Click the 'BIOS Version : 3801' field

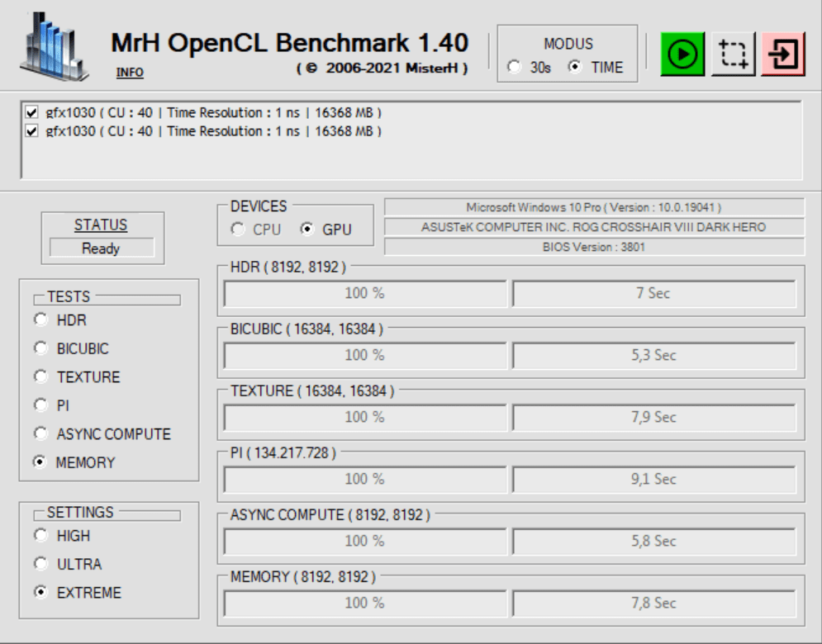click(x=594, y=247)
